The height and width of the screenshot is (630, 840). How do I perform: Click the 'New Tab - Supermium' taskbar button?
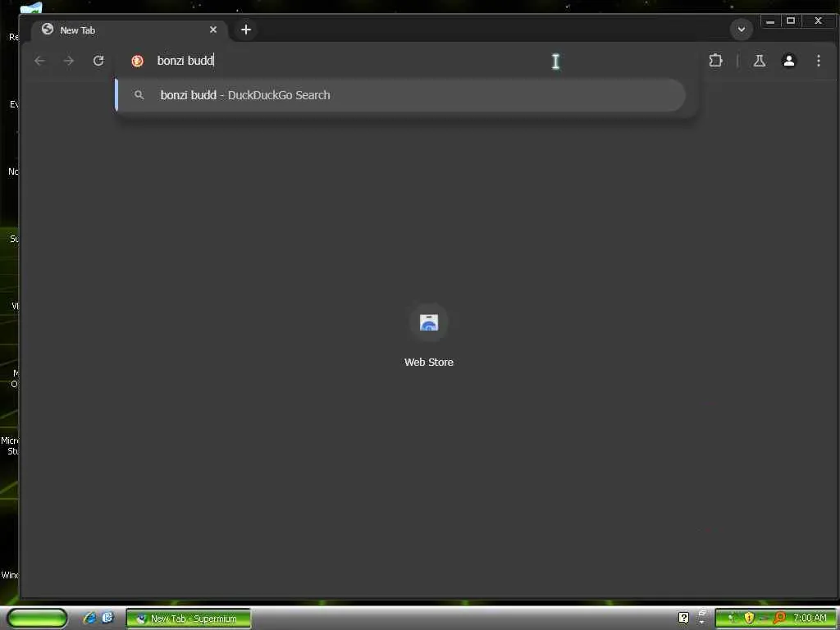coord(189,619)
